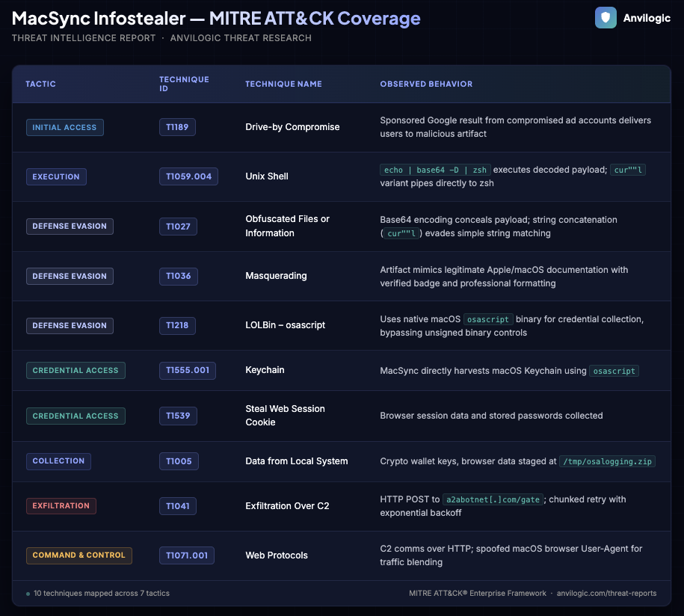Image resolution: width=684 pixels, height=616 pixels.
Task: Open technique ID T1059.004
Action: pos(188,176)
